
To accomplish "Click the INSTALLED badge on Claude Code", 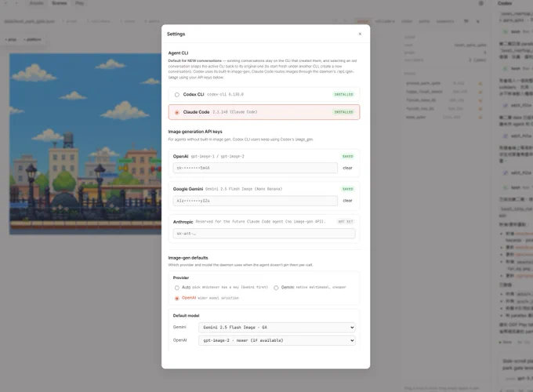I will pos(343,112).
